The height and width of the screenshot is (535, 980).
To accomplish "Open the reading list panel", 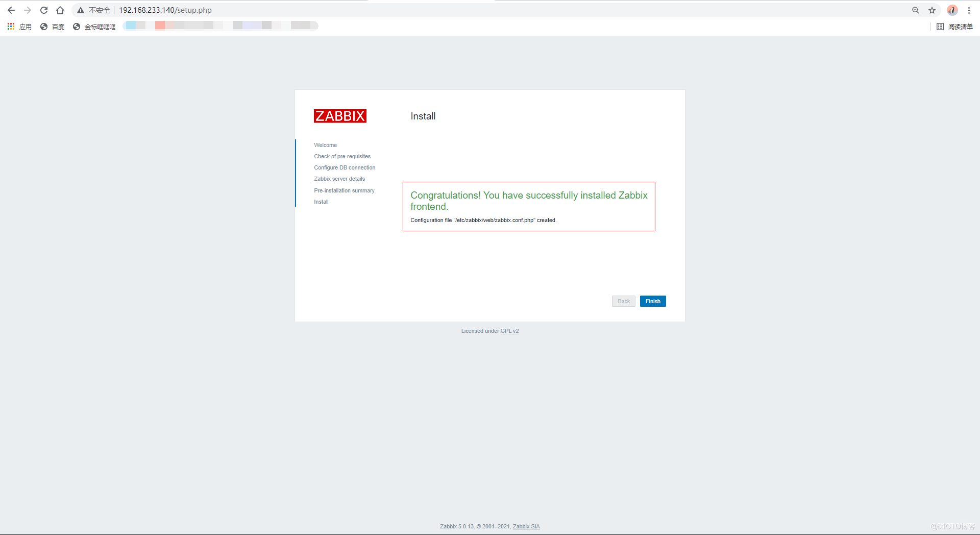I will coord(954,27).
